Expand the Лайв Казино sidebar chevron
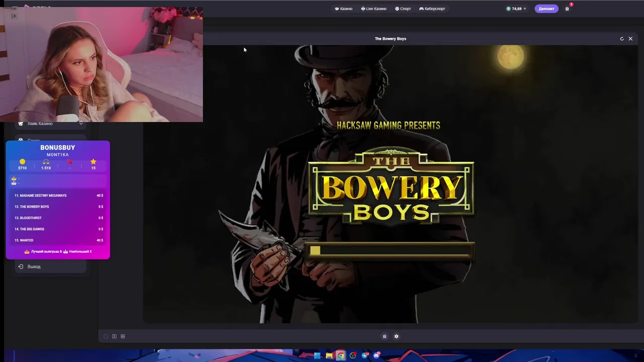Screen dimensions: 644x362 coord(80,124)
